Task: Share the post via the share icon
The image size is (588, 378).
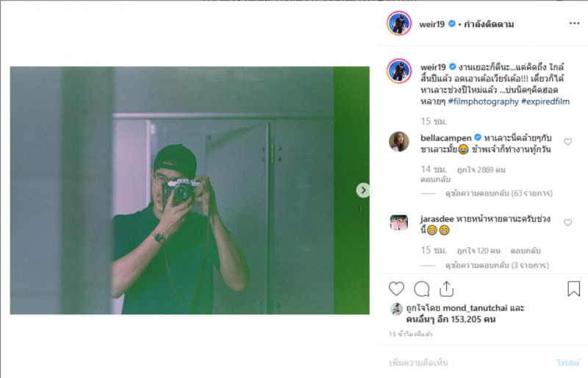Action: [446, 288]
